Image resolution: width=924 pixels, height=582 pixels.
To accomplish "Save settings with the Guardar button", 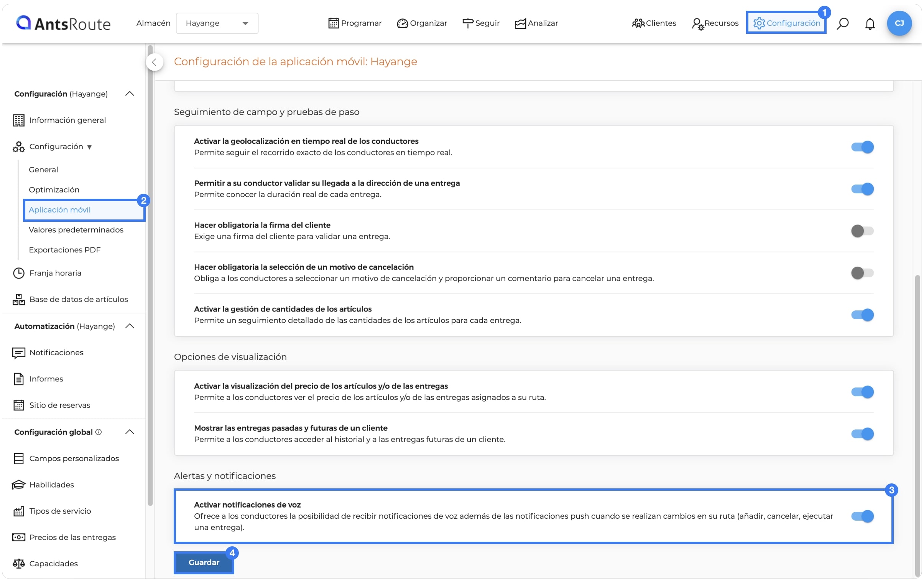I will pos(204,562).
